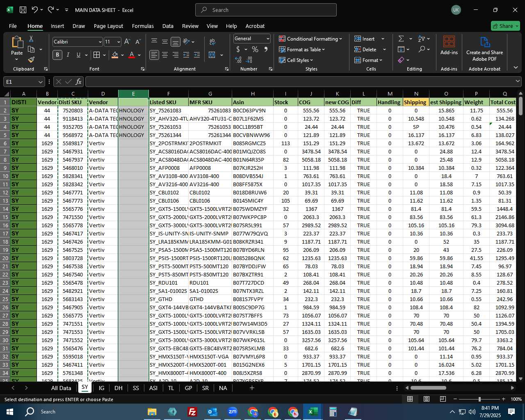Select column E header
Viewport: 525px width, 420px height.
(133, 94)
